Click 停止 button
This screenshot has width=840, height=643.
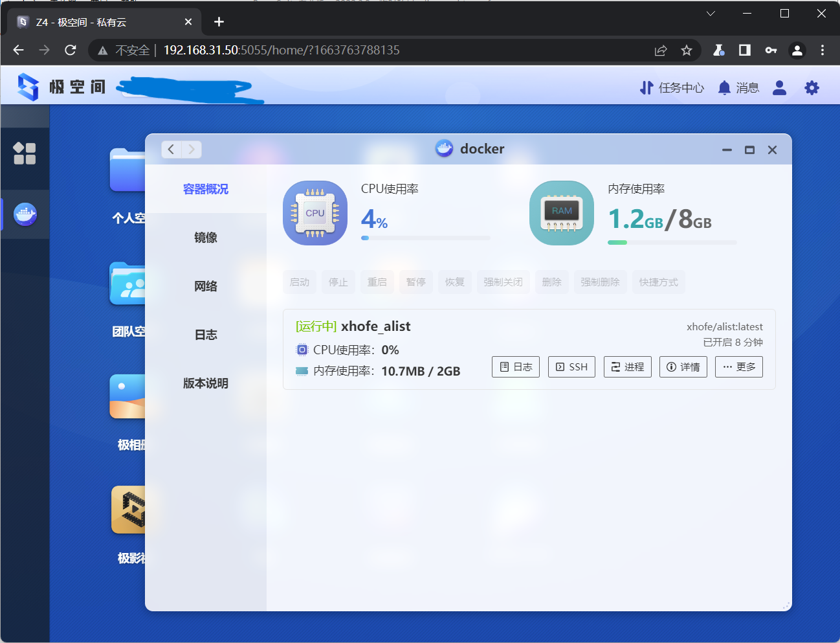point(338,282)
